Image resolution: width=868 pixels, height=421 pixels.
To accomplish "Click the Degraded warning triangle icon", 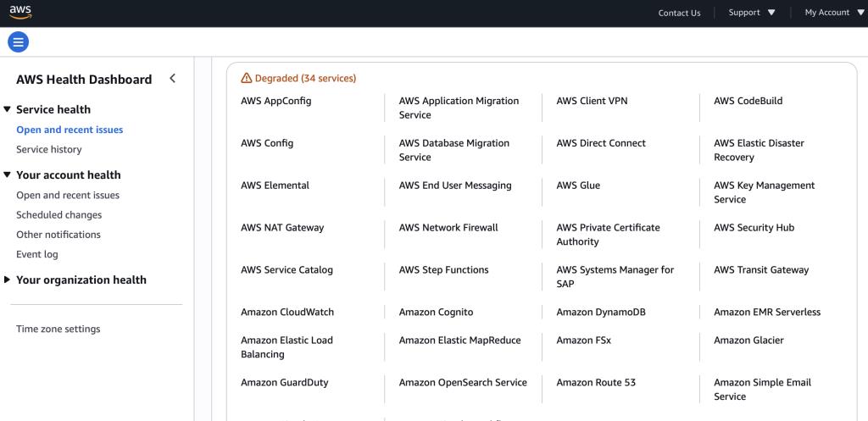I will (247, 79).
